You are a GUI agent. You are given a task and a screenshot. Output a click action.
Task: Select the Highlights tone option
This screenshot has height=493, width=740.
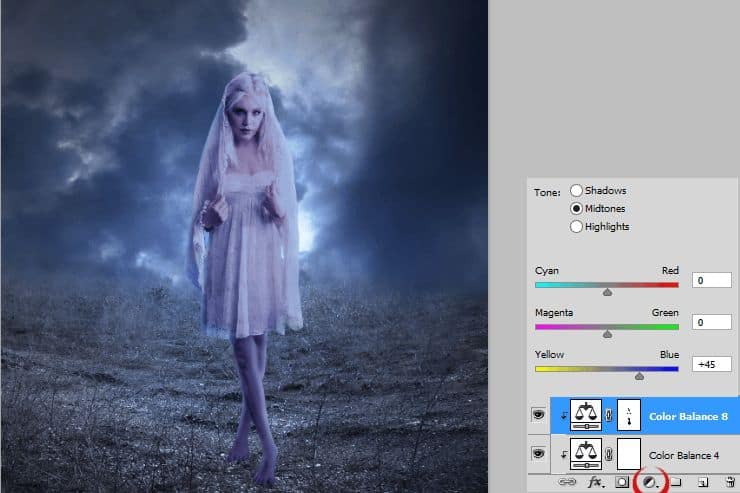(576, 226)
